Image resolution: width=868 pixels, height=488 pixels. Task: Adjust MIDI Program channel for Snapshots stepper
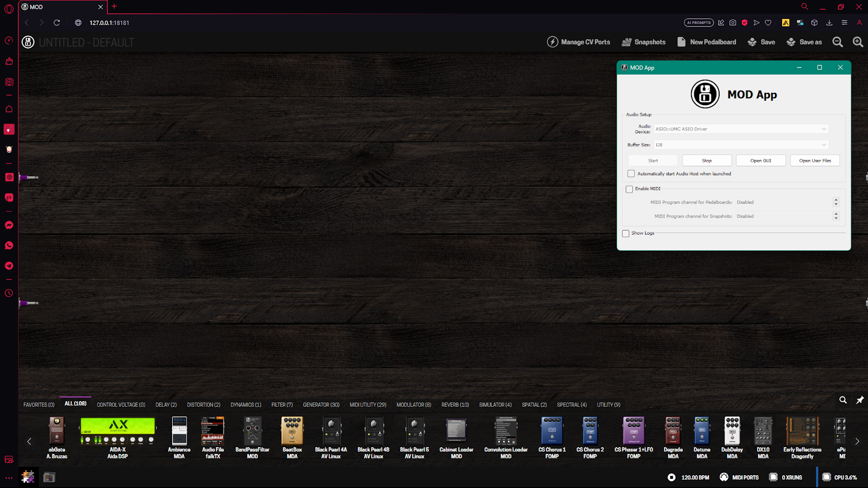pyautogui.click(x=836, y=216)
